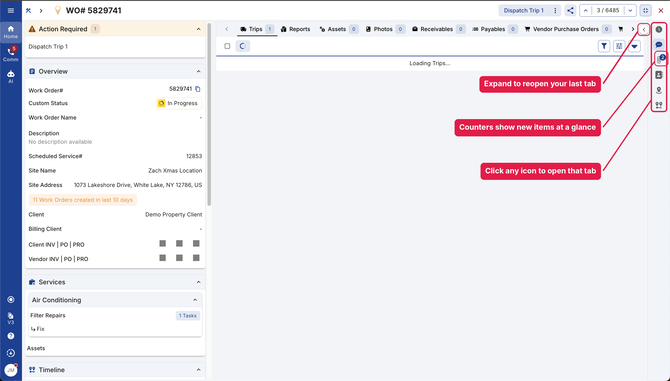Click the share icon in the header
The height and width of the screenshot is (381, 670).
[570, 11]
